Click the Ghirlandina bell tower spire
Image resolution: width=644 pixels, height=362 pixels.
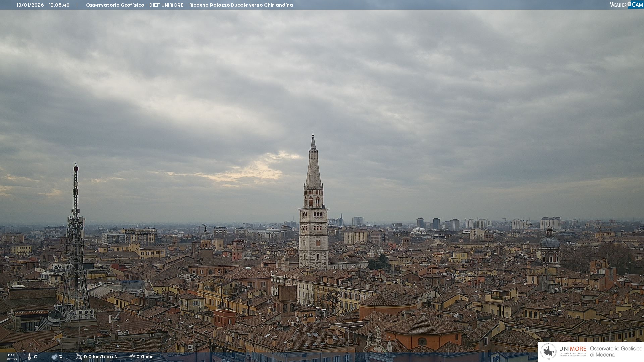click(x=313, y=168)
